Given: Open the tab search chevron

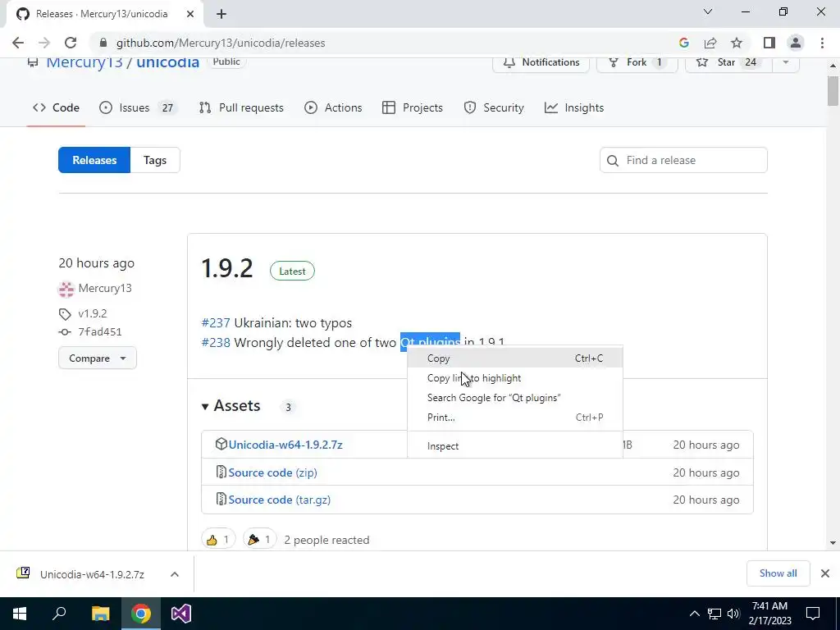Looking at the screenshot, I should pos(708,11).
